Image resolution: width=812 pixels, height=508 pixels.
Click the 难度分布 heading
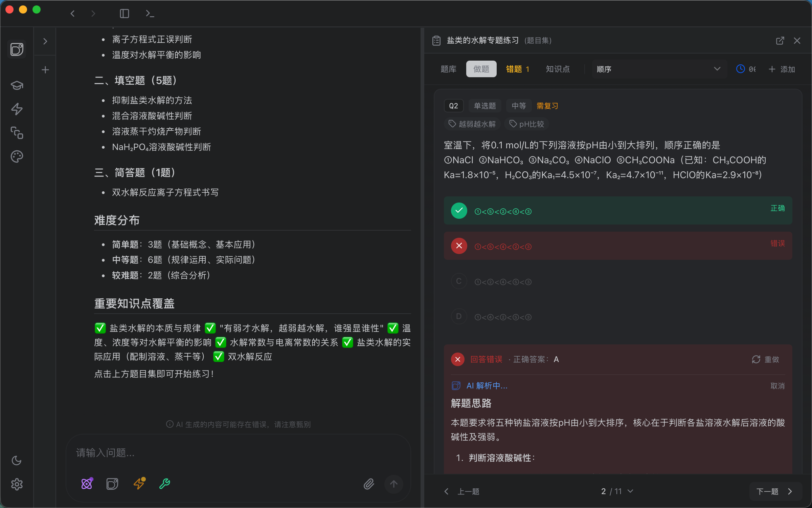pyautogui.click(x=117, y=220)
